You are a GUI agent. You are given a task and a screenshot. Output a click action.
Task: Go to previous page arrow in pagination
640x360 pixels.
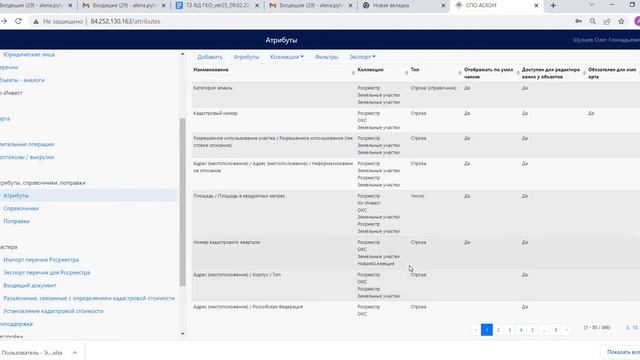click(476, 330)
